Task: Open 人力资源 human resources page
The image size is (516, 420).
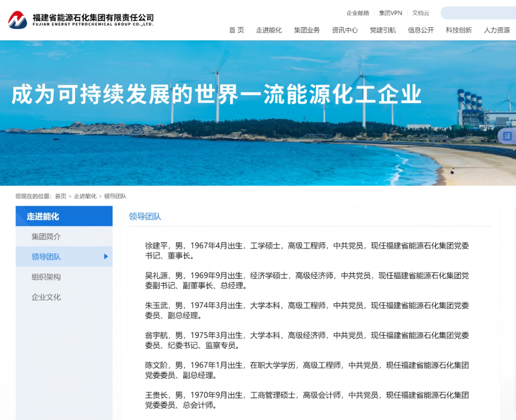Action: click(x=496, y=30)
